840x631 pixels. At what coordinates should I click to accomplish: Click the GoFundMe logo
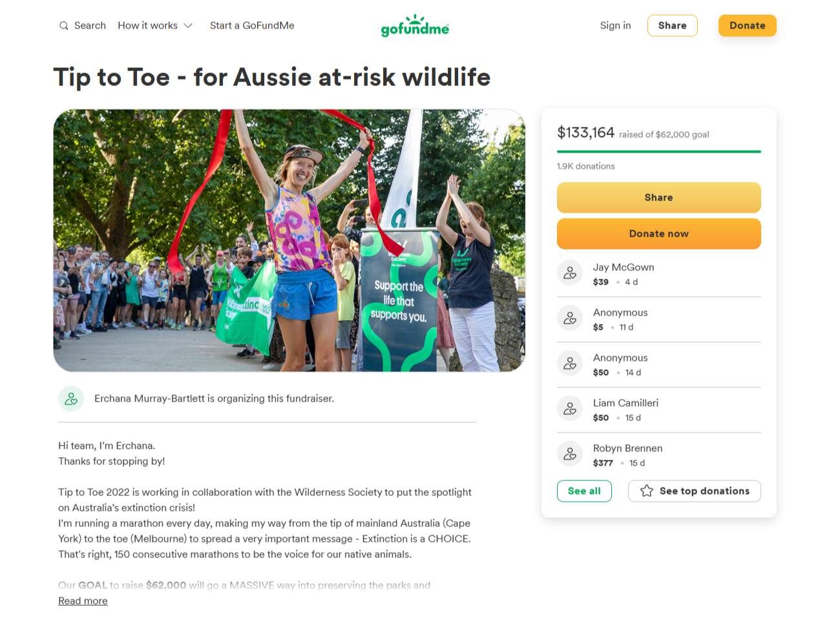tap(415, 26)
